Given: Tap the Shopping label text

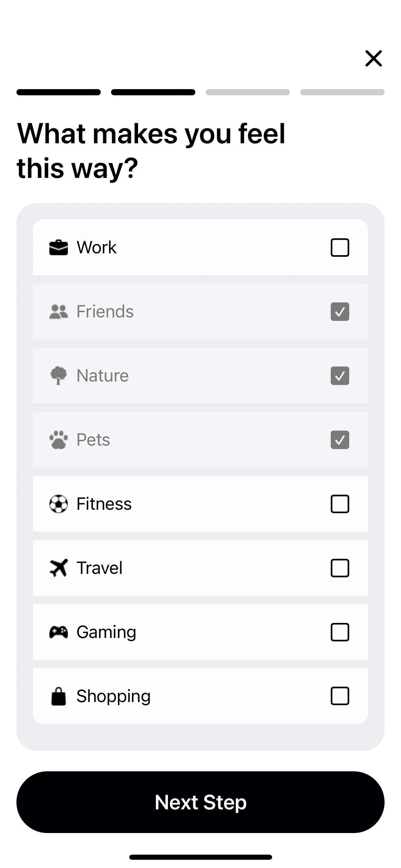Looking at the screenshot, I should pyautogui.click(x=113, y=697).
